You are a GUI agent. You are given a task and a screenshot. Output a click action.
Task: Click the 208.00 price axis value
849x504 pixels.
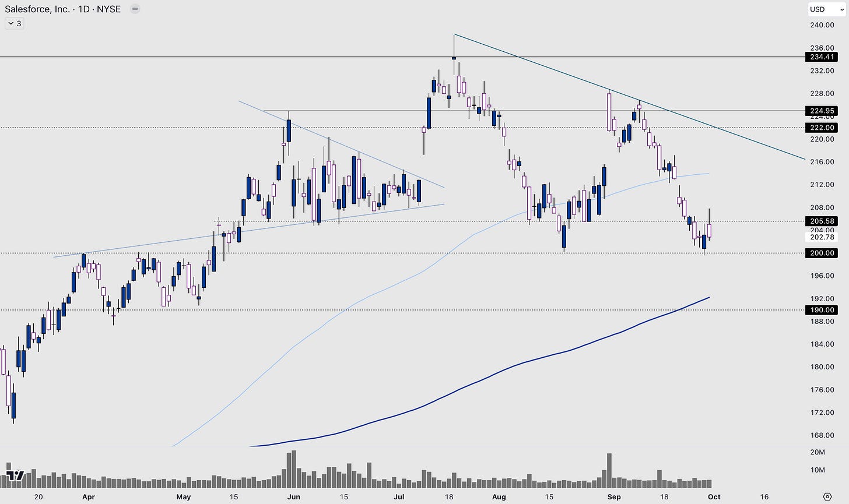(x=822, y=207)
